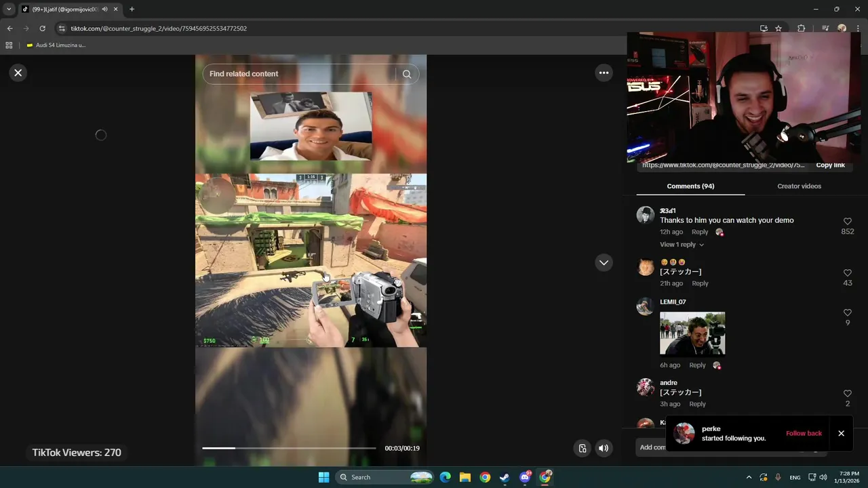Like andre's comment

point(847,393)
